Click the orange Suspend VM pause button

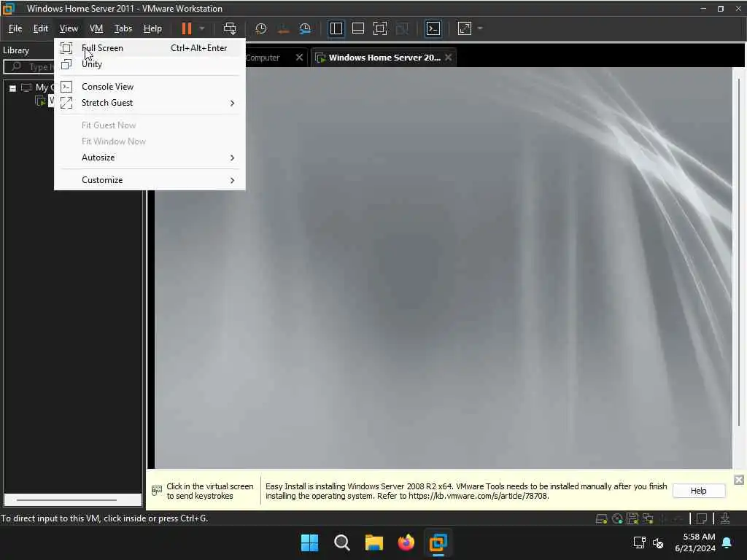click(186, 28)
